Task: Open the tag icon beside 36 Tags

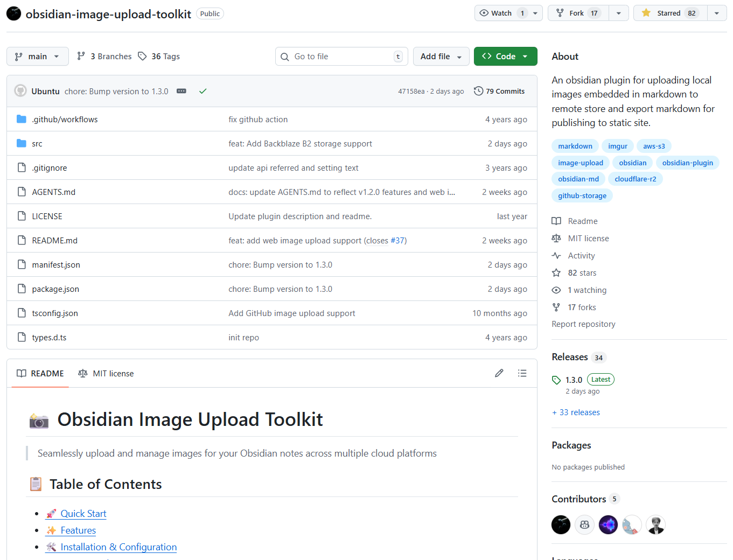Action: click(142, 56)
